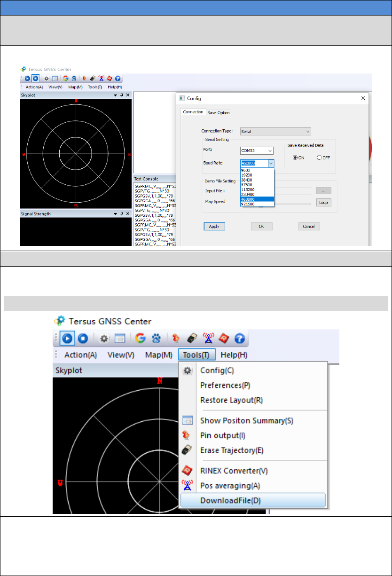Image resolution: width=392 pixels, height=576 pixels.
Task: Open the View(V) menu in the lower screenshot
Action: [x=121, y=355]
